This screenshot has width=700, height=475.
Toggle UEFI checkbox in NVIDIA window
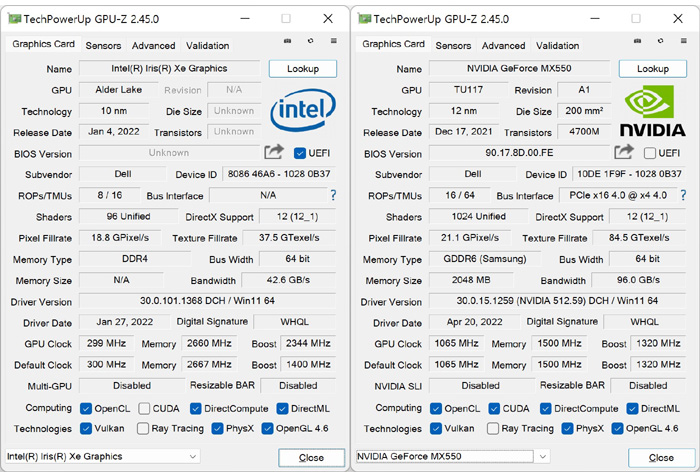click(650, 153)
